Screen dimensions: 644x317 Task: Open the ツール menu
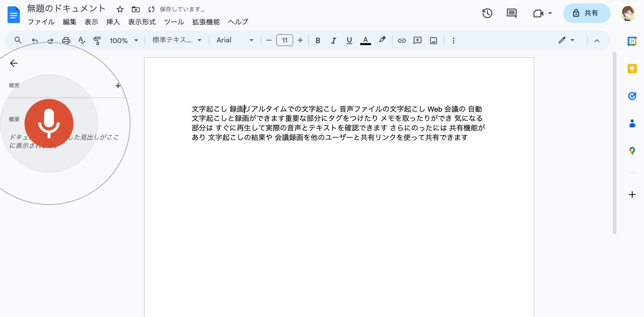pos(174,22)
